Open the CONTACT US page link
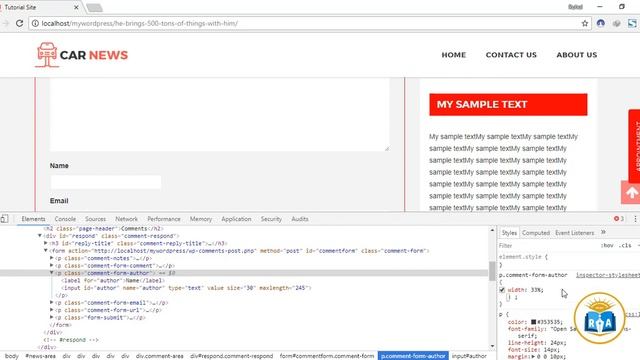Screen dimensions: 640x360 (x=511, y=55)
